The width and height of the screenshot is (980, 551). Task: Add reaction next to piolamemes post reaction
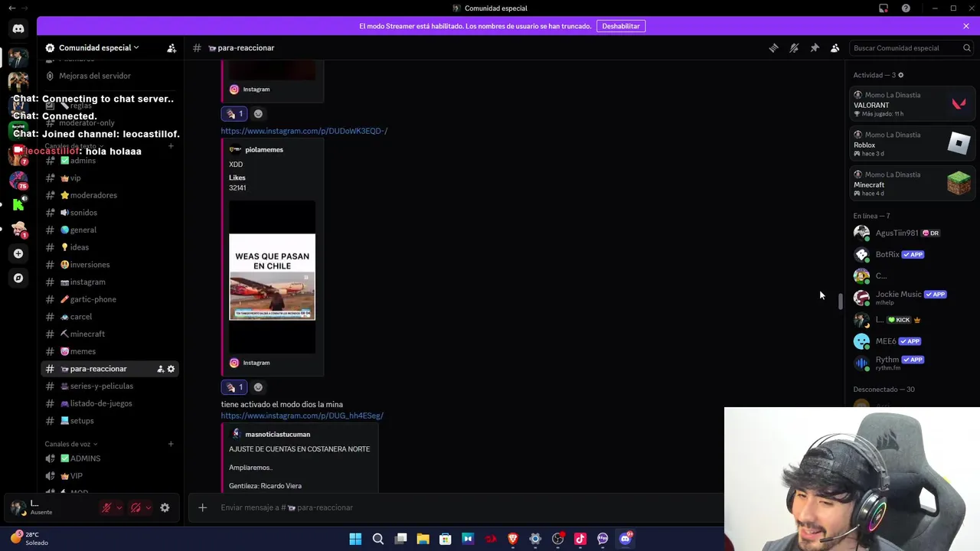(258, 387)
